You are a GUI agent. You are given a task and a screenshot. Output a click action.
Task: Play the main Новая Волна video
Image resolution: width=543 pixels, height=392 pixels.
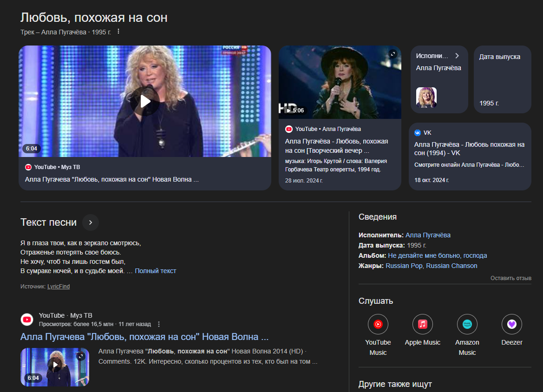(145, 101)
